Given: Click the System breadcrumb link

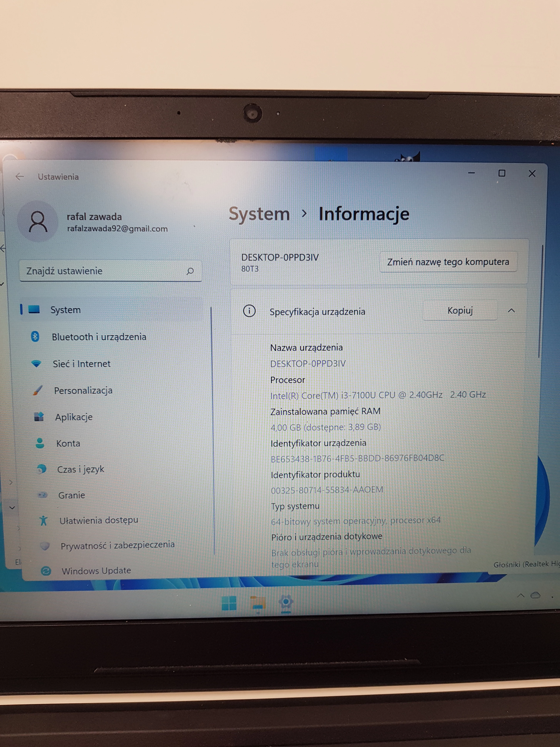Looking at the screenshot, I should (259, 214).
